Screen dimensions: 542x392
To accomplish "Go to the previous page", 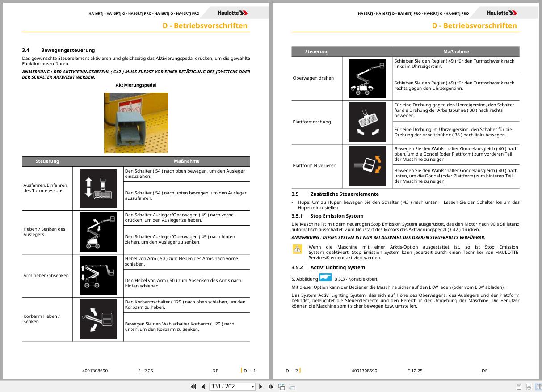I will pyautogui.click(x=203, y=387).
